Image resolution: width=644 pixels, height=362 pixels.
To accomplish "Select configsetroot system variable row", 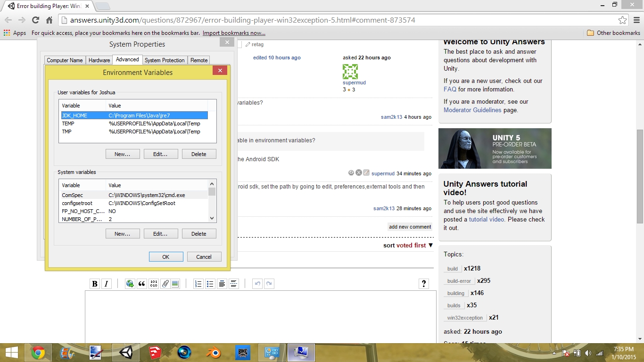I will click(134, 203).
